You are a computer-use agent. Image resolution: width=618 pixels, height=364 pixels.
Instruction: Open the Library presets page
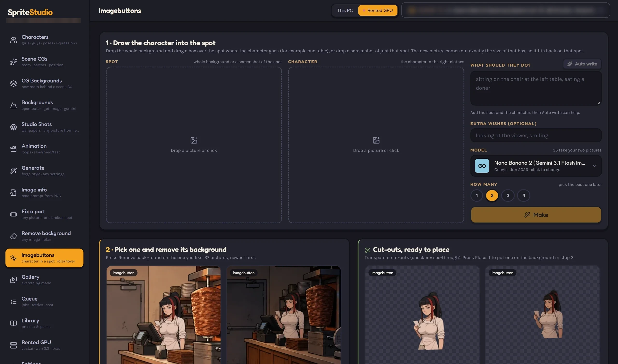(x=44, y=323)
